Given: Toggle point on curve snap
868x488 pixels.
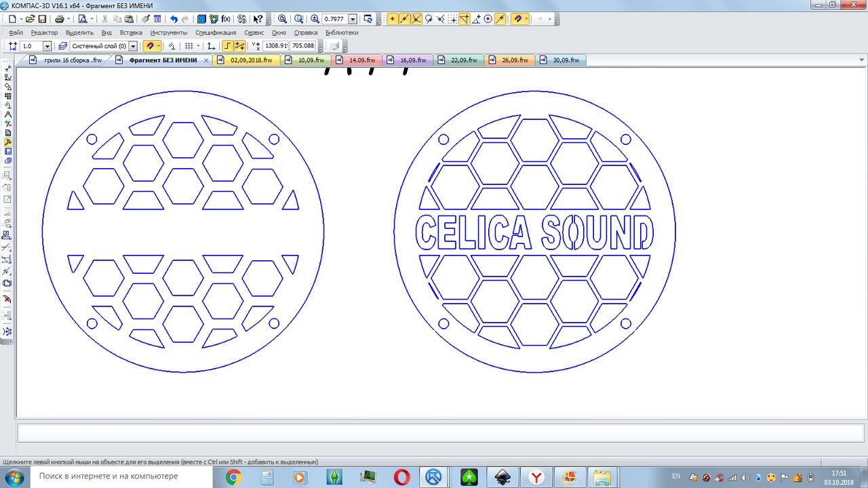Looking at the screenshot, I should point(500,19).
